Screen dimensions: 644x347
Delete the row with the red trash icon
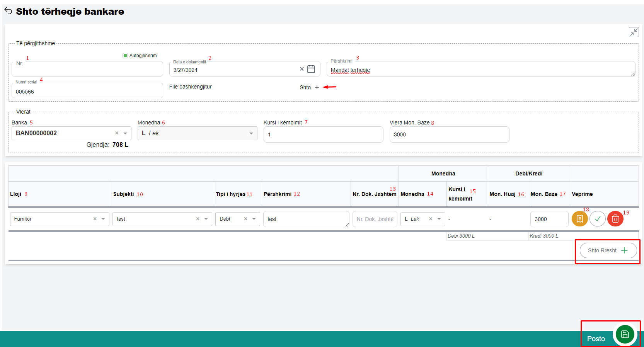[615, 219]
